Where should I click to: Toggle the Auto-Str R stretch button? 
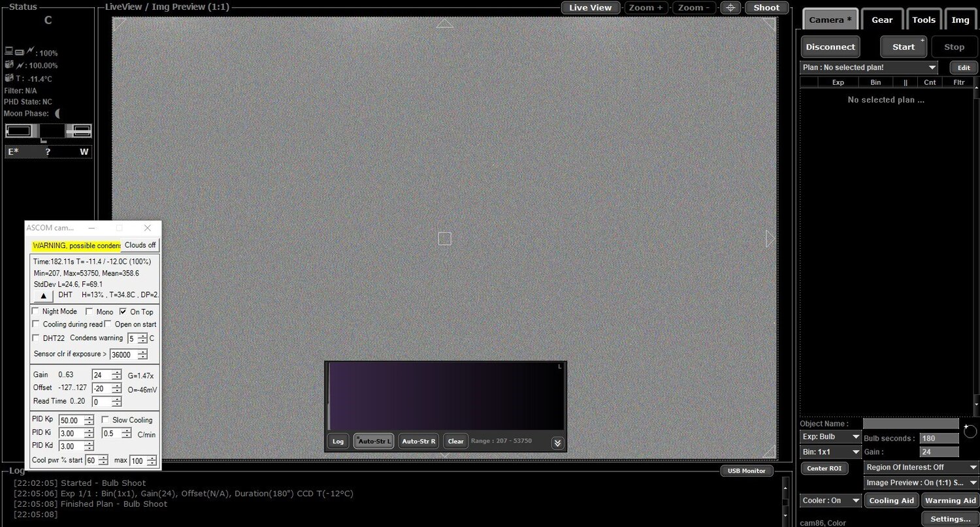coord(418,441)
